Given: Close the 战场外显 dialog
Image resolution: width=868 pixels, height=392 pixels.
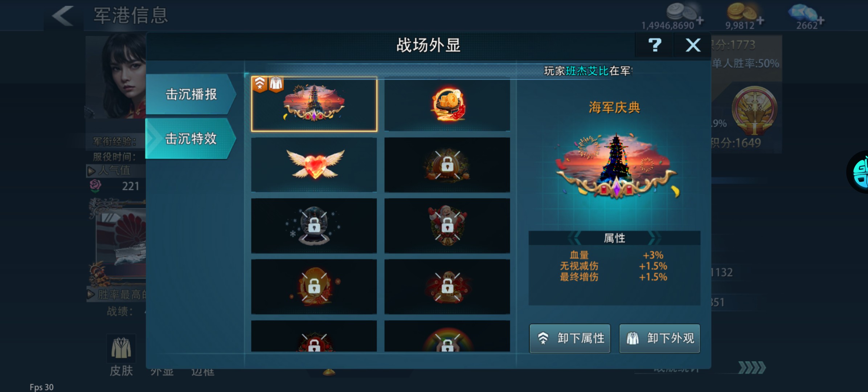Looking at the screenshot, I should point(693,45).
